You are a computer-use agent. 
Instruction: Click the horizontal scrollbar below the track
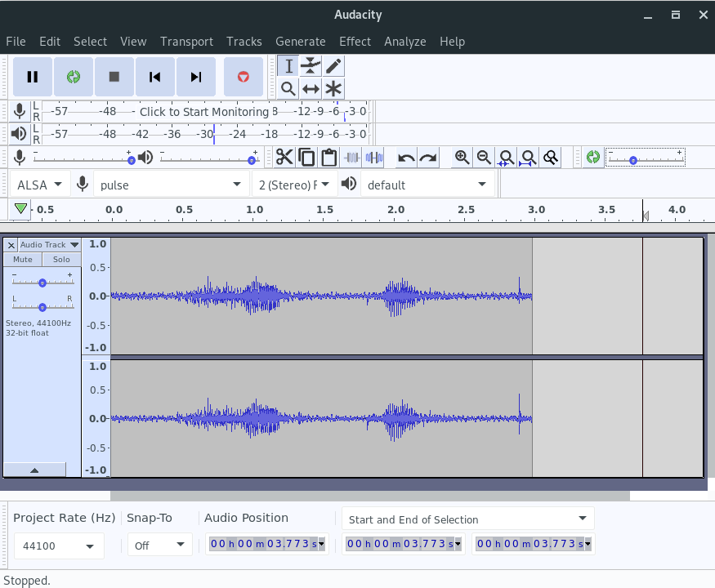[x=370, y=496]
